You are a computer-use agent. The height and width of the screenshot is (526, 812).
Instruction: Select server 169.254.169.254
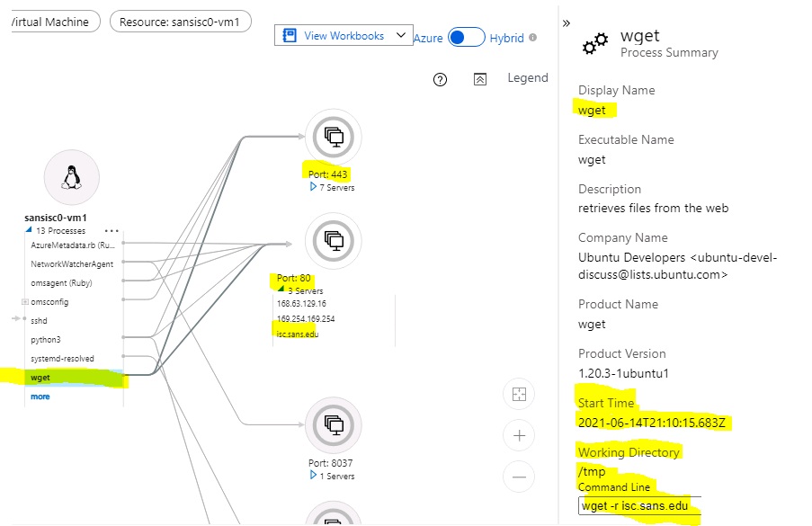pos(306,319)
